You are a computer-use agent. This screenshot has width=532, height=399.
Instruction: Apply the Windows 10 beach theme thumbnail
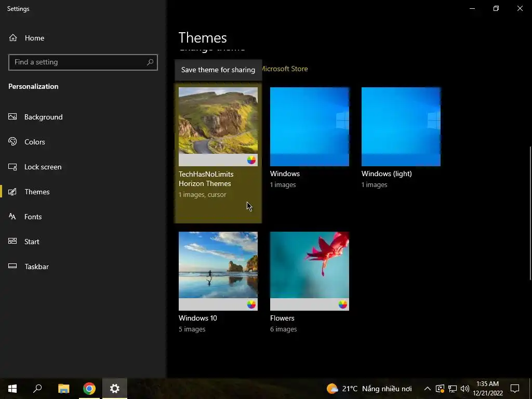[x=218, y=271]
